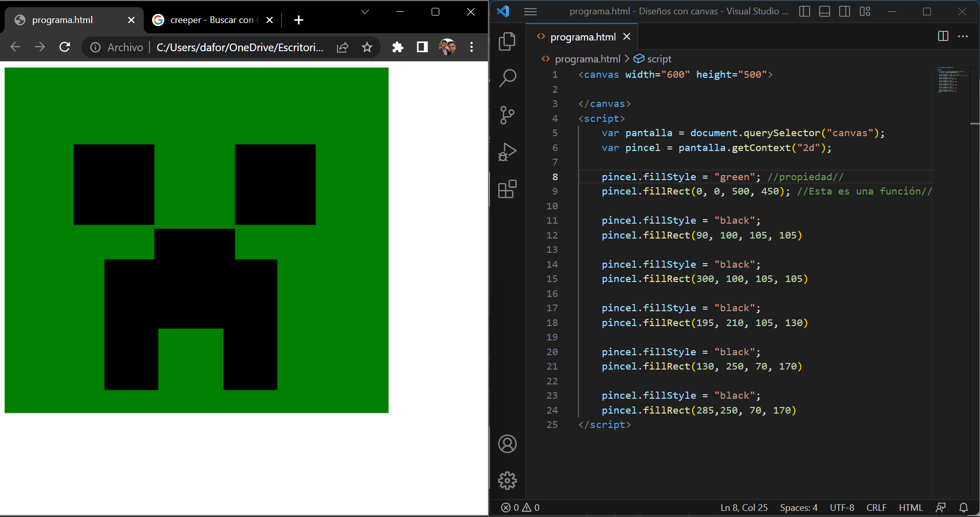Go back in Chrome
980x517 pixels.
(15, 47)
